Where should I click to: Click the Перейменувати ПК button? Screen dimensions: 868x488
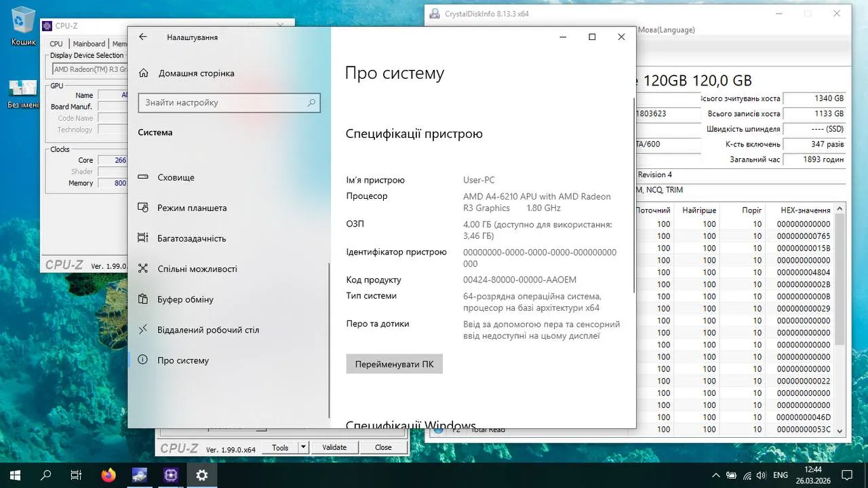tap(394, 364)
